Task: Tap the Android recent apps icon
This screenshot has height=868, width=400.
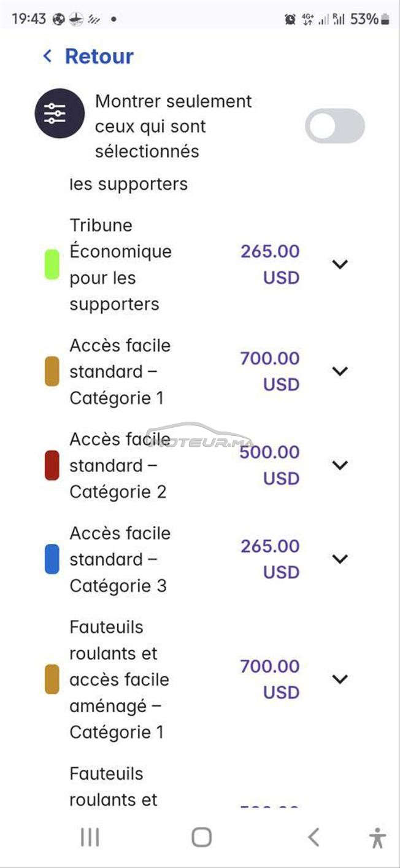Action: (x=90, y=837)
